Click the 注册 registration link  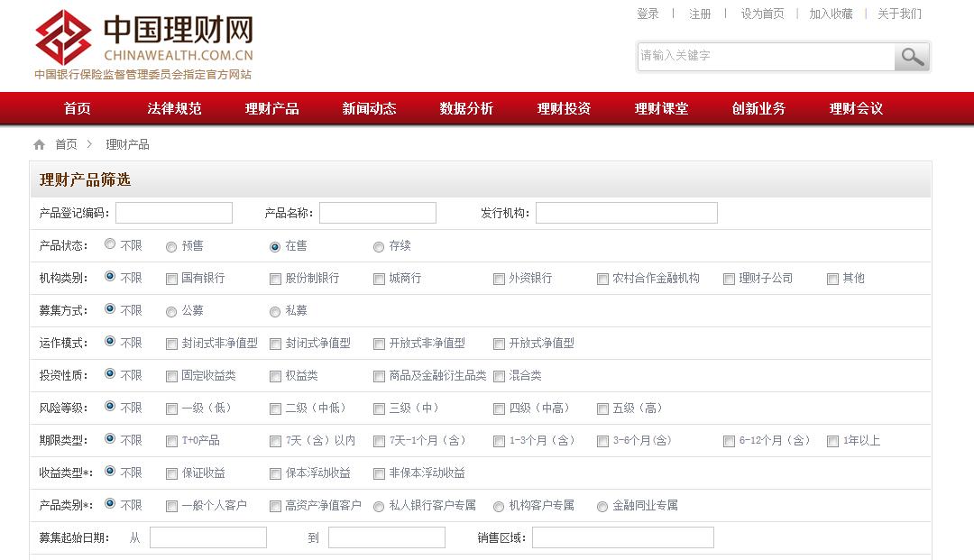[699, 14]
